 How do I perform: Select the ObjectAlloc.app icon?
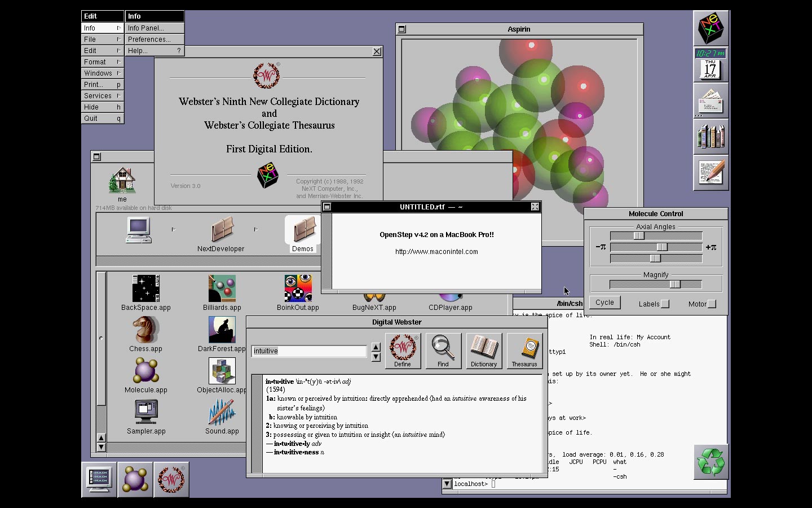(x=222, y=371)
